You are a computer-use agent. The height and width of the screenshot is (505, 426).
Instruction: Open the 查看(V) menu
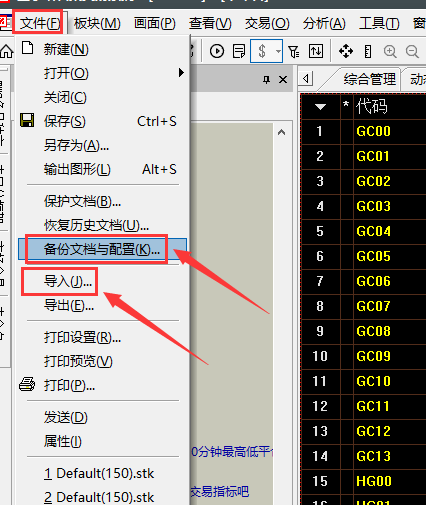click(x=210, y=24)
